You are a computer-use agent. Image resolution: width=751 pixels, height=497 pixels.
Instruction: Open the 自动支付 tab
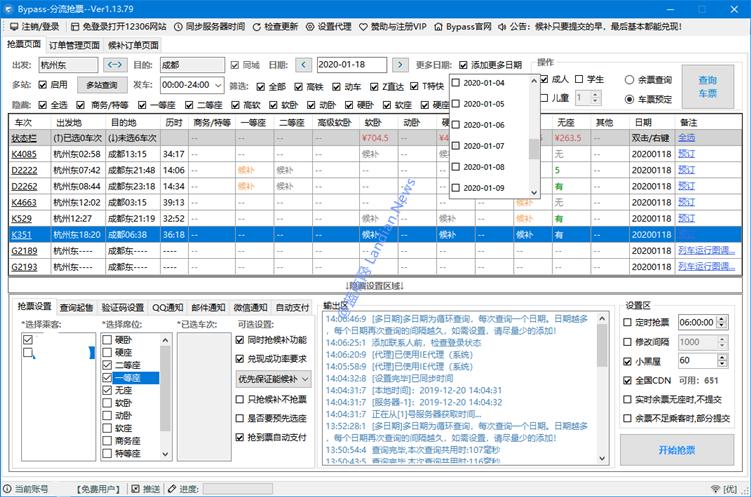click(293, 307)
